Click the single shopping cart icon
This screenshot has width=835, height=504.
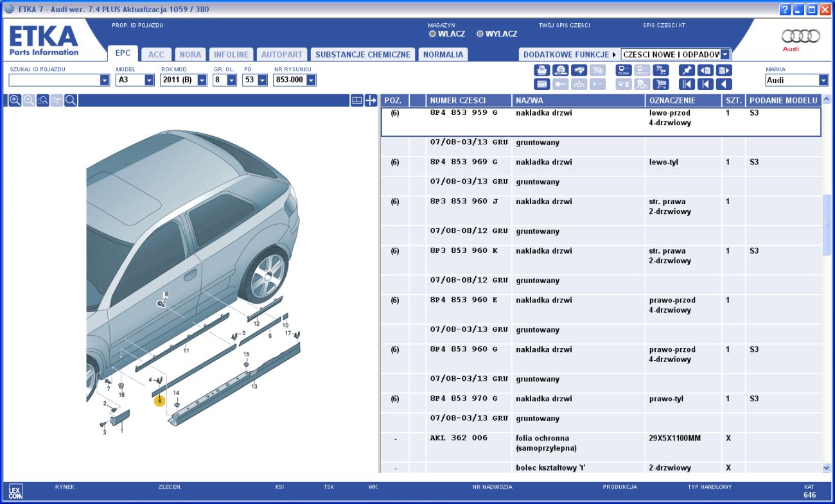point(660,84)
